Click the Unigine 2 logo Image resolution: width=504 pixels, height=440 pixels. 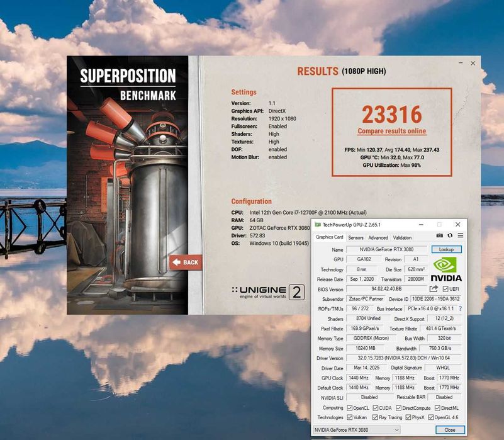pos(267,292)
